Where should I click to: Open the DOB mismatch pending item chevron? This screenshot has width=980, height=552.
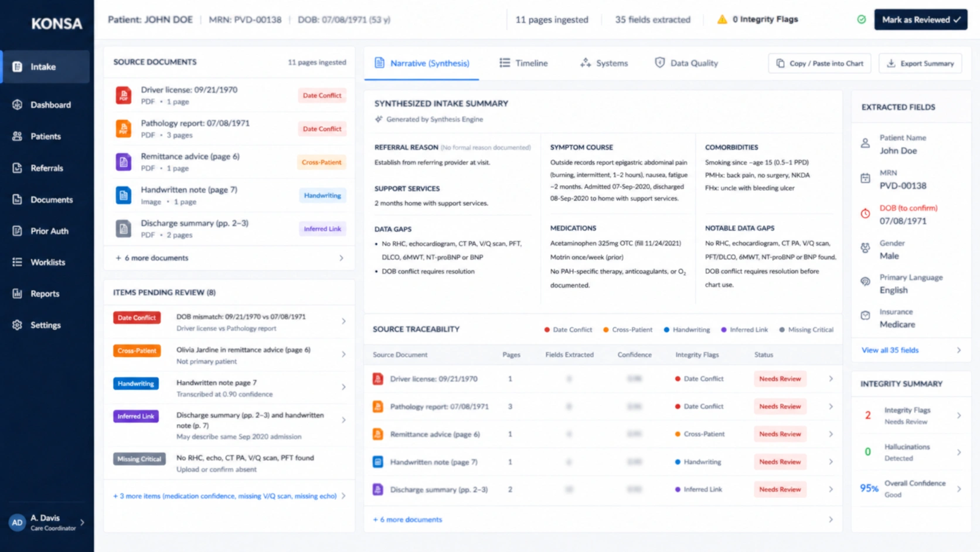tap(343, 321)
